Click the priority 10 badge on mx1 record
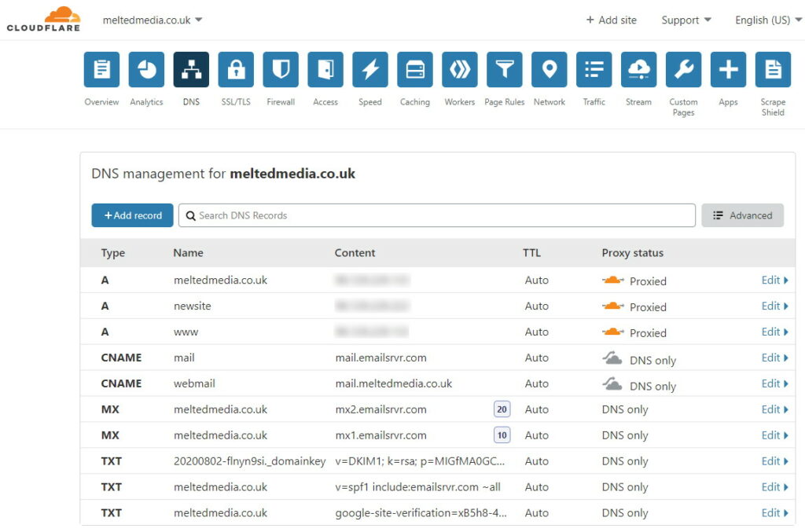The height and width of the screenshot is (532, 805). tap(502, 435)
